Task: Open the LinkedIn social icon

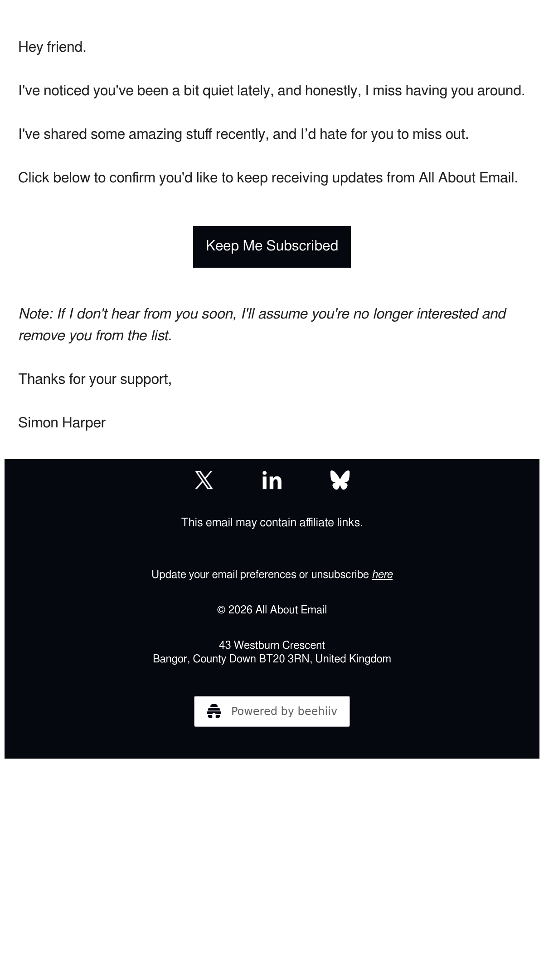Action: click(272, 480)
